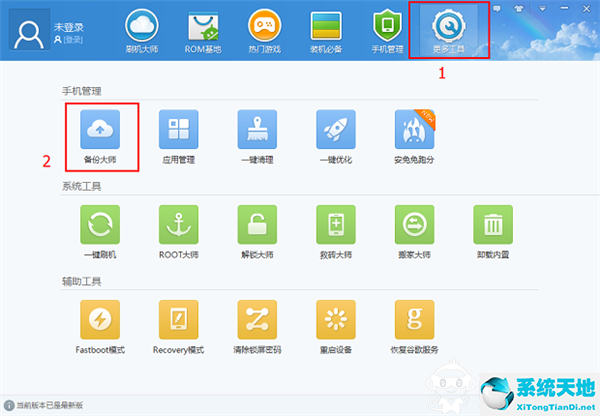Open 应用管理 app manager
Image resolution: width=600 pixels, height=416 pixels.
point(179,137)
